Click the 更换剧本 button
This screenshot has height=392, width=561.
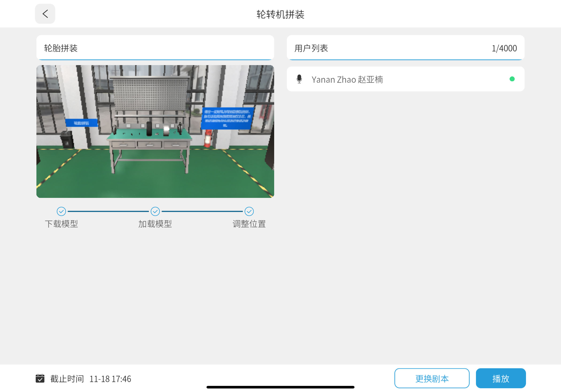point(432,378)
